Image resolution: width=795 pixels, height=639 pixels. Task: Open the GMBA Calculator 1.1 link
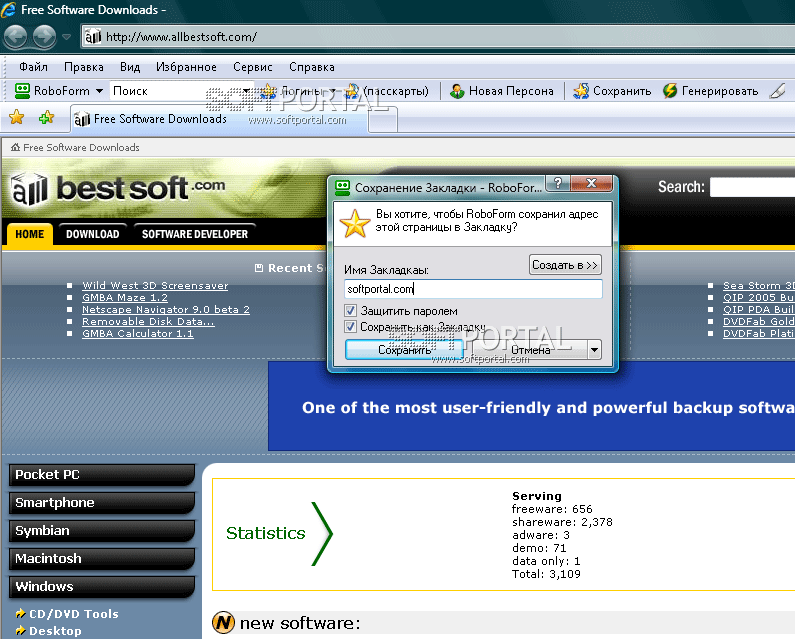(x=137, y=334)
